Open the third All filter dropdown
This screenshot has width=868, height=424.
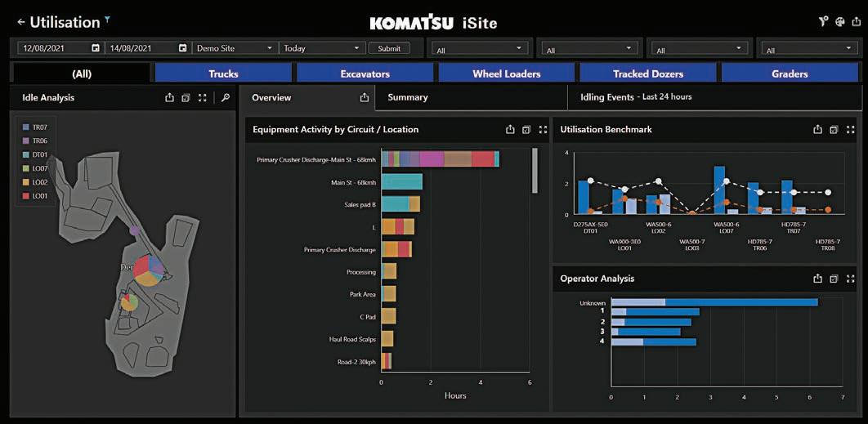click(700, 49)
